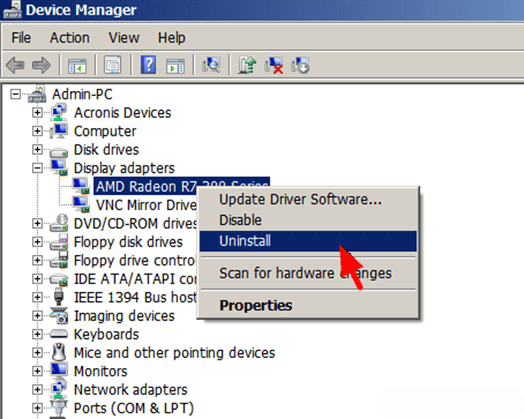This screenshot has height=419, width=524.
Task: Click the Back arrow toolbar icon
Action: click(x=15, y=65)
